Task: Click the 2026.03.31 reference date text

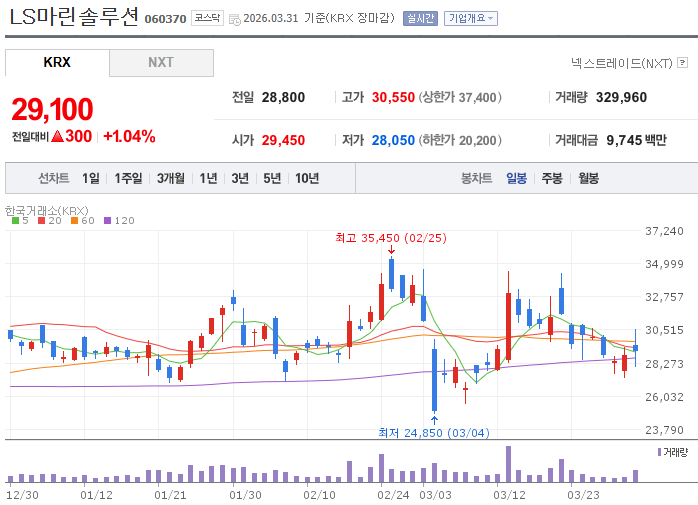Action: point(271,18)
